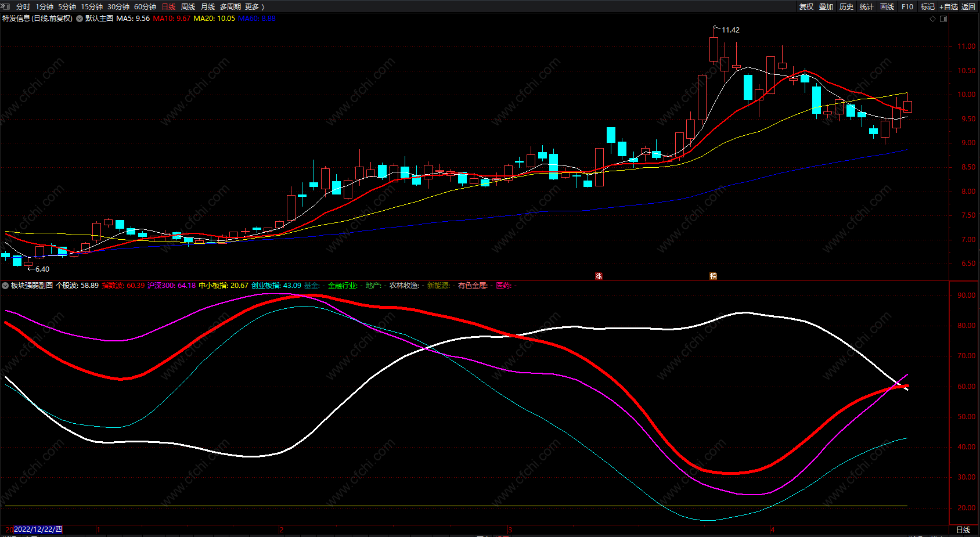
Task: Open F10 company information
Action: [x=907, y=7]
